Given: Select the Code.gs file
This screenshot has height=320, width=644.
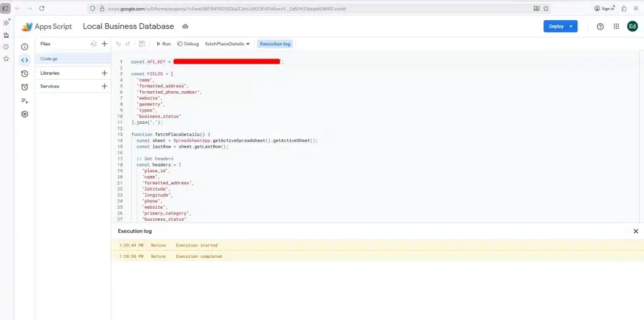Looking at the screenshot, I should (x=73, y=58).
